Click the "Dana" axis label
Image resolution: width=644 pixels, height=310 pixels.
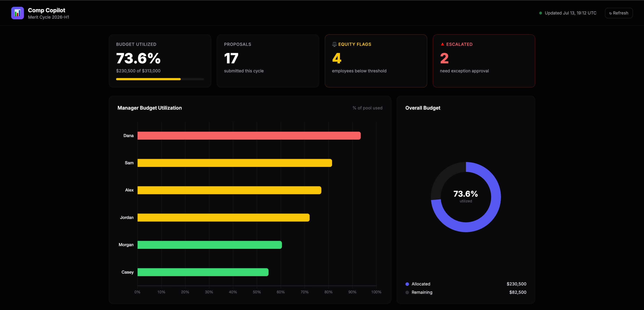click(x=129, y=136)
